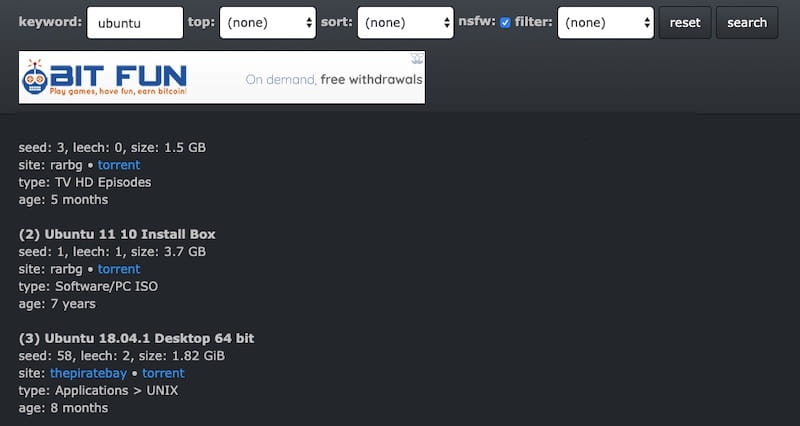Open the filter dropdown
Image resolution: width=800 pixels, height=426 pixels.
(x=605, y=22)
